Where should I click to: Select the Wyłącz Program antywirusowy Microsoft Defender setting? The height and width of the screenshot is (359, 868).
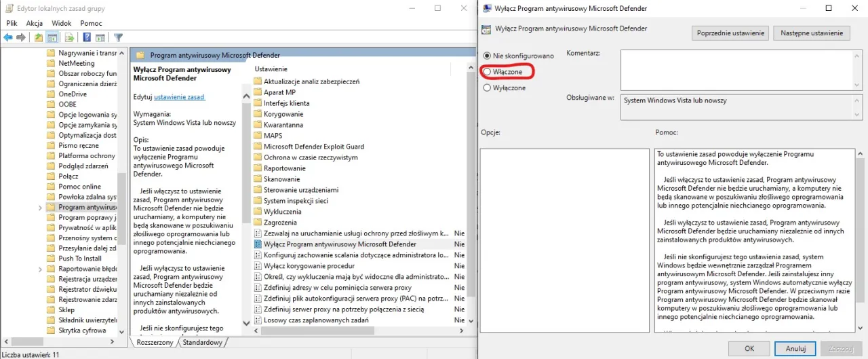339,244
